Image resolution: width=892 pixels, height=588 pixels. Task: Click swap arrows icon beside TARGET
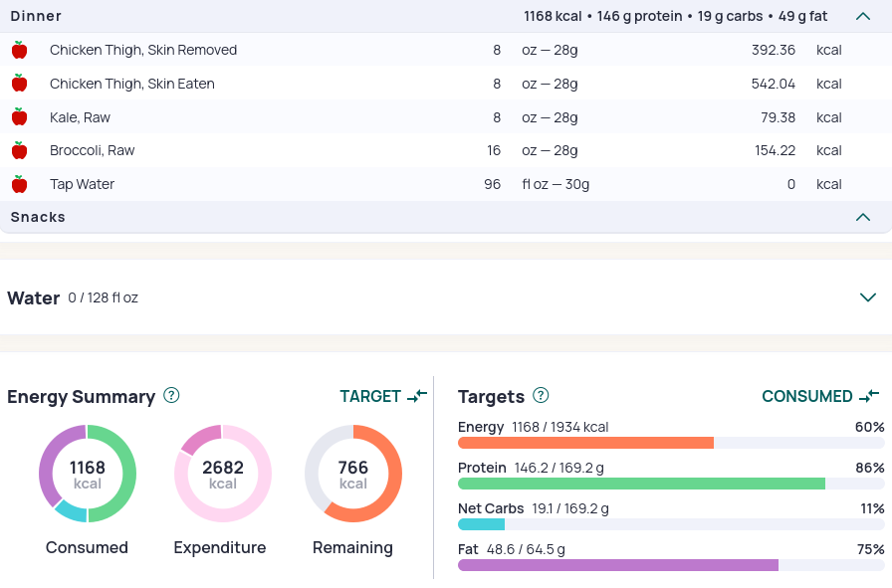pyautogui.click(x=417, y=396)
